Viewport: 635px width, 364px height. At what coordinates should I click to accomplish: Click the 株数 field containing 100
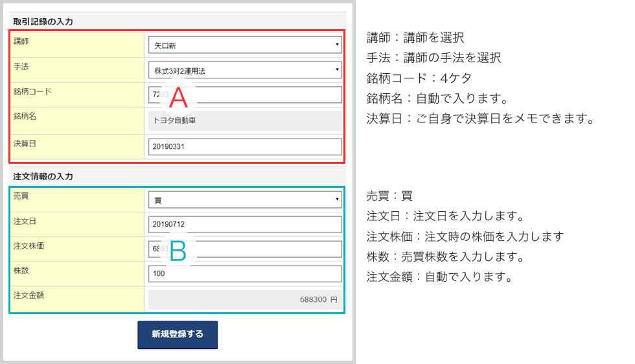(244, 274)
